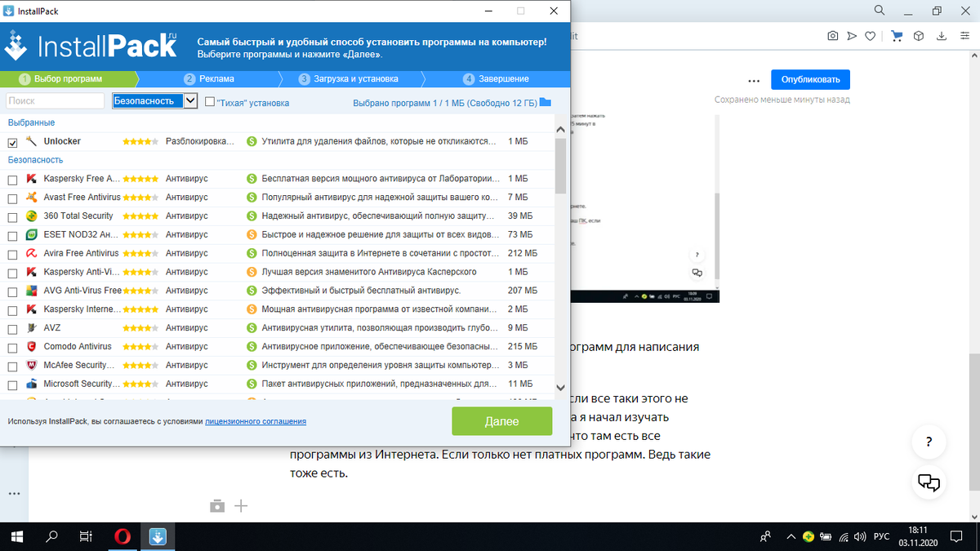Go to the Реклама step tab
Viewport: 980px width, 551px height.
[209, 79]
